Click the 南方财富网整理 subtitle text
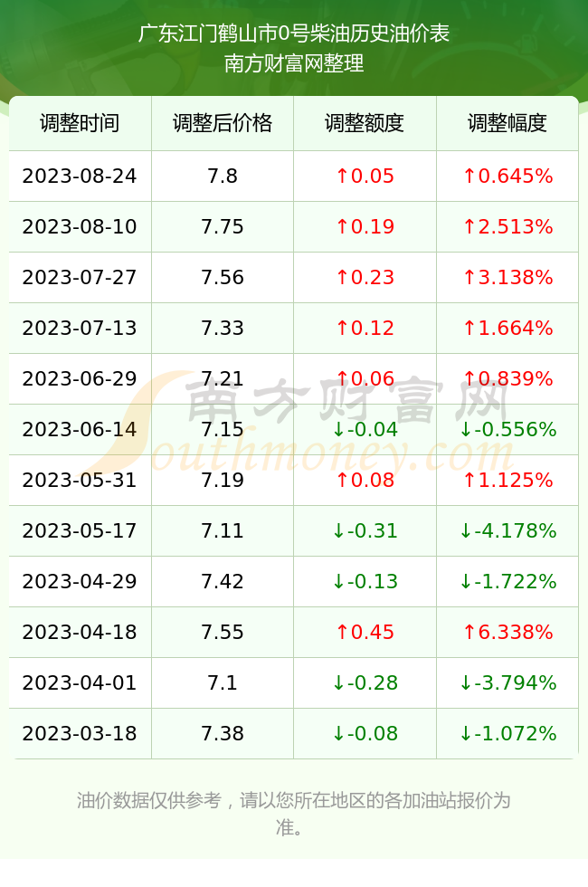 [293, 62]
